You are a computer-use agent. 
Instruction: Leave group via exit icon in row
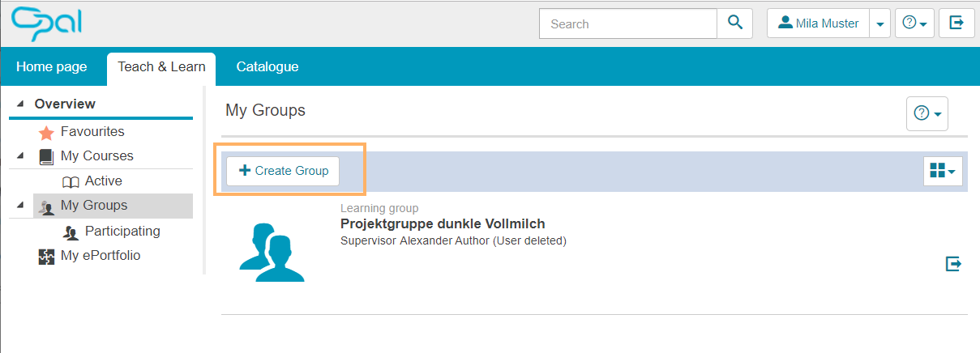click(953, 264)
